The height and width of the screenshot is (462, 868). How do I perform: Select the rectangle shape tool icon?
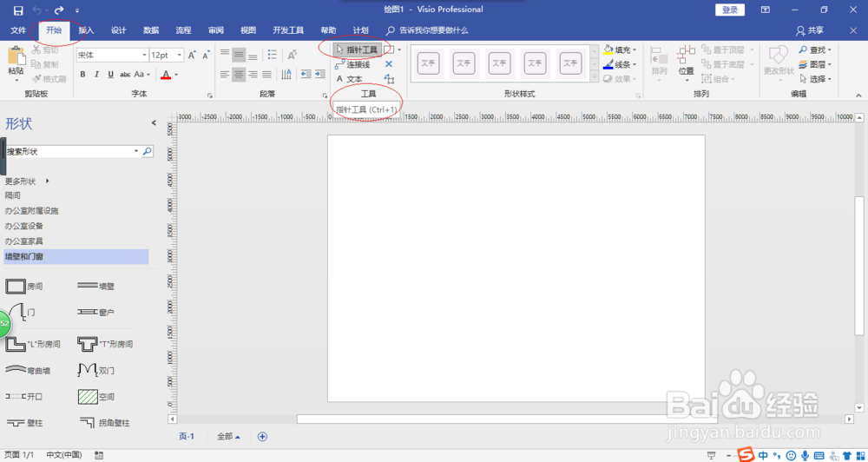[389, 49]
